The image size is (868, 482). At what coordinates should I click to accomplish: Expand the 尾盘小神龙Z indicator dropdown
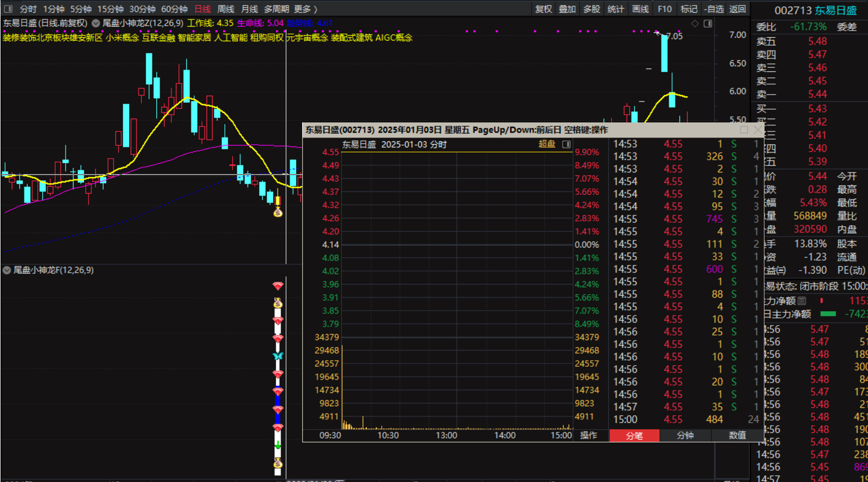coord(96,23)
